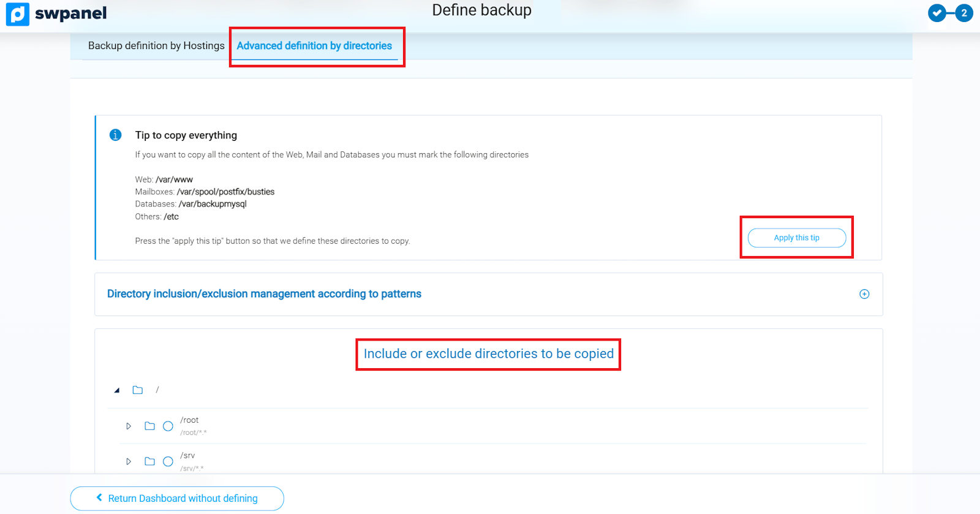The width and height of the screenshot is (980, 514).
Task: Expand pattern management with the plus icon
Action: point(864,294)
